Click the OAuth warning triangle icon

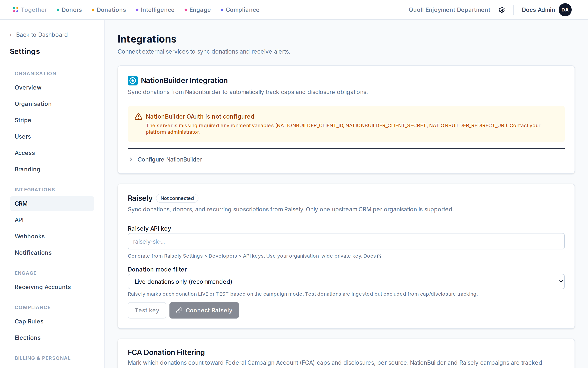138,117
